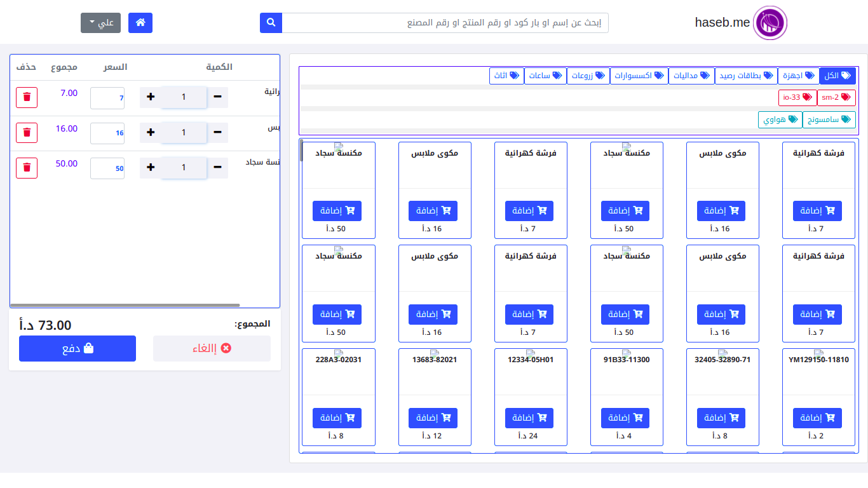Click the product search input field
The height and width of the screenshot is (488, 868).
coord(445,23)
